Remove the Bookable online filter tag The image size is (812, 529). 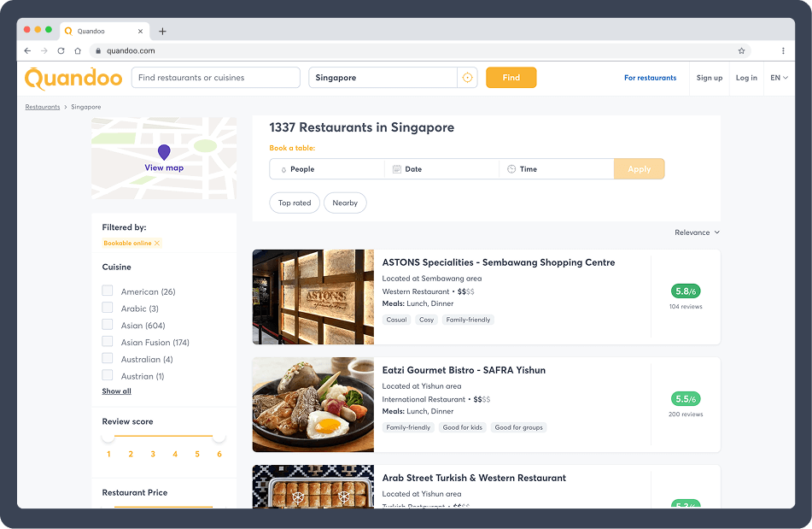point(157,244)
